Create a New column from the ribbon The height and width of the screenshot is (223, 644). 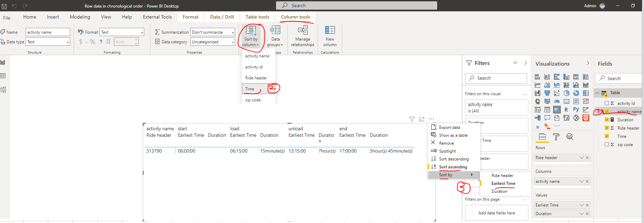point(330,36)
